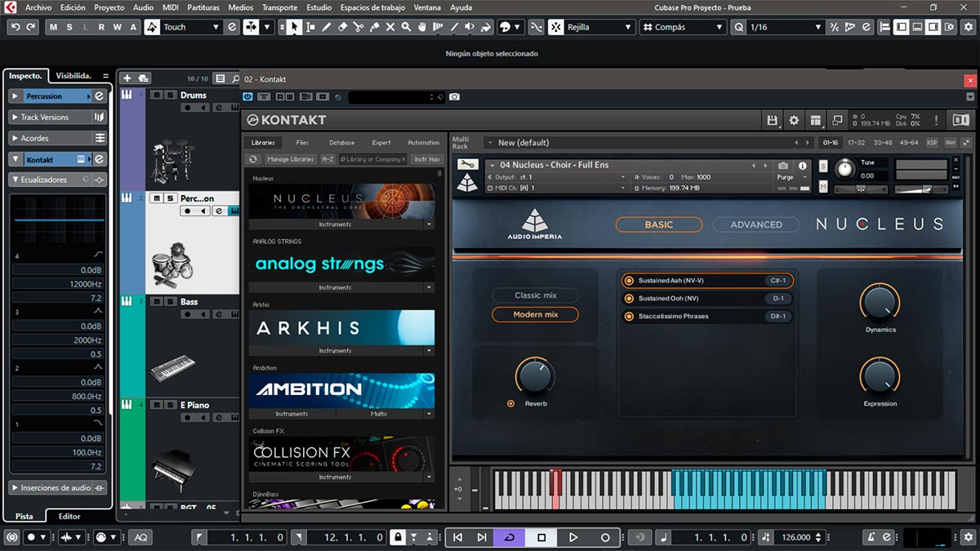Image resolution: width=980 pixels, height=551 pixels.
Task: Click the Add Track plus icon
Action: click(x=127, y=78)
